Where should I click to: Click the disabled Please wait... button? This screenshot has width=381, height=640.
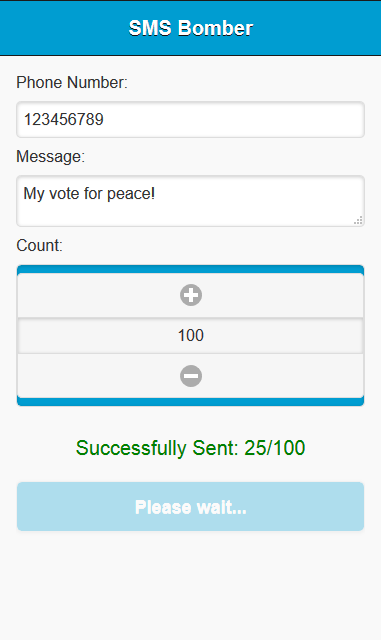point(190,507)
